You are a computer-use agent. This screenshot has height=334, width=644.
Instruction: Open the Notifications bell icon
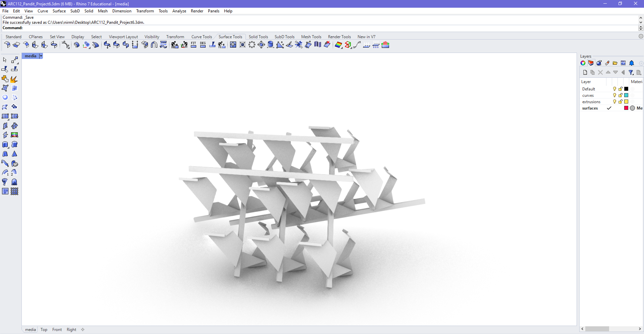coord(632,63)
